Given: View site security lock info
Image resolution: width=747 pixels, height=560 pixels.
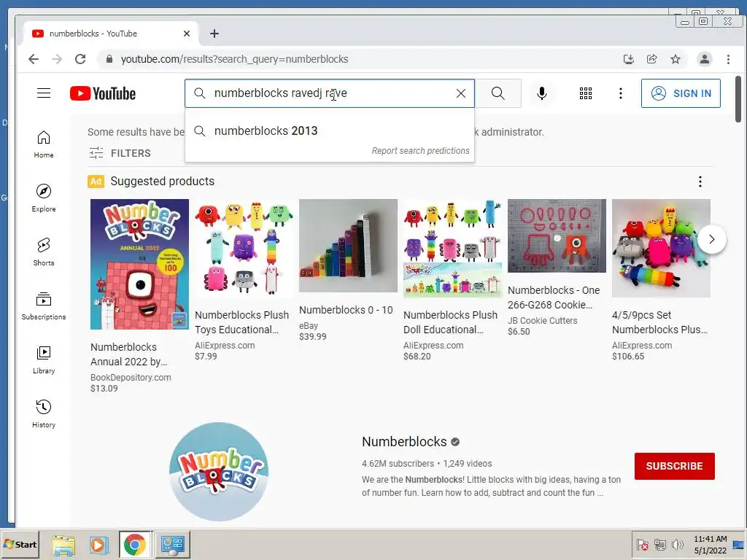Looking at the screenshot, I should click(x=109, y=59).
